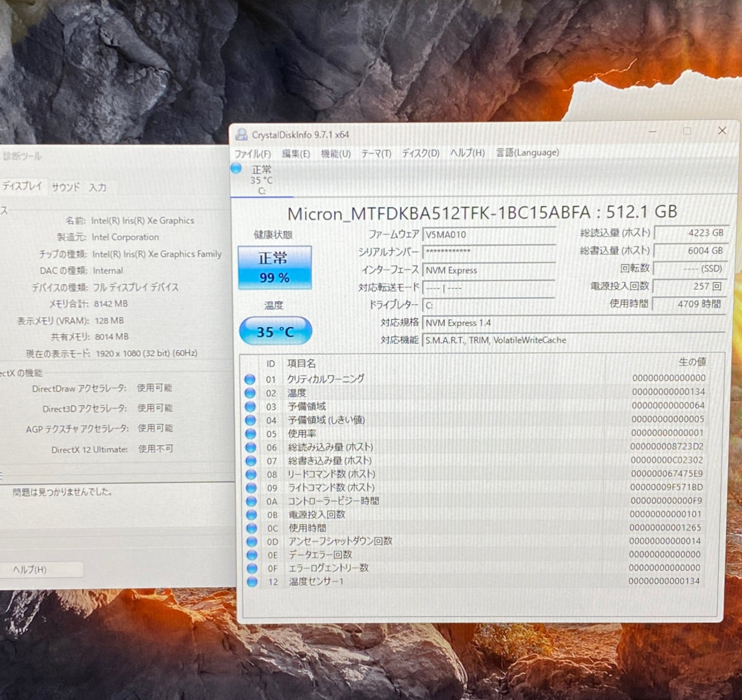Open the 言語(Language) menu
The height and width of the screenshot is (700, 742).
coord(527,152)
